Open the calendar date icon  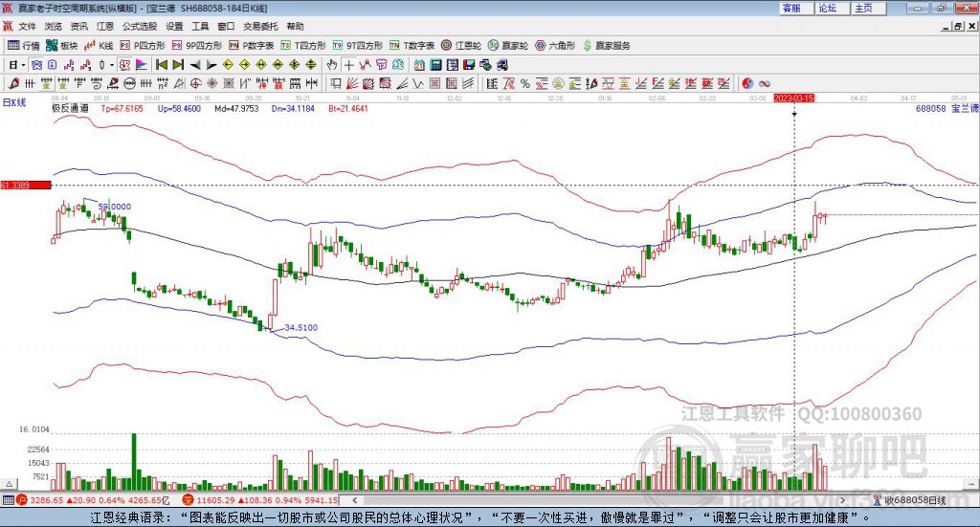pos(419,65)
